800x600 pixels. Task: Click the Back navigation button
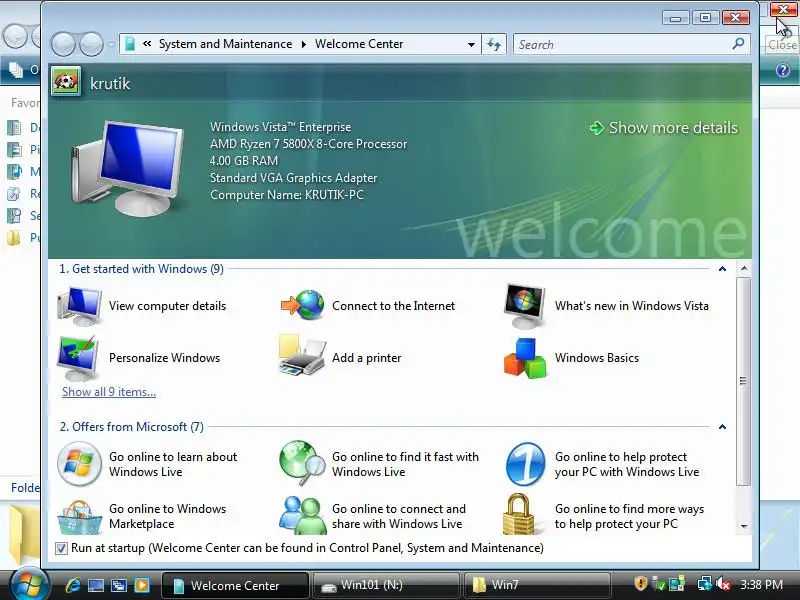(64, 44)
